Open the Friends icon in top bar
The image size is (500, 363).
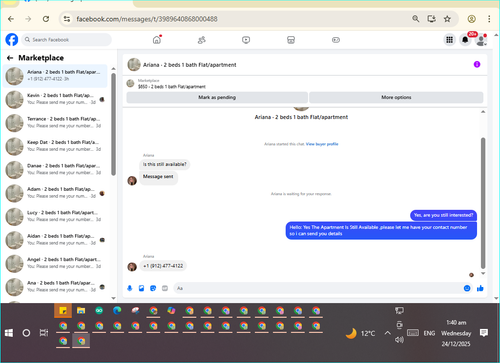click(x=202, y=40)
